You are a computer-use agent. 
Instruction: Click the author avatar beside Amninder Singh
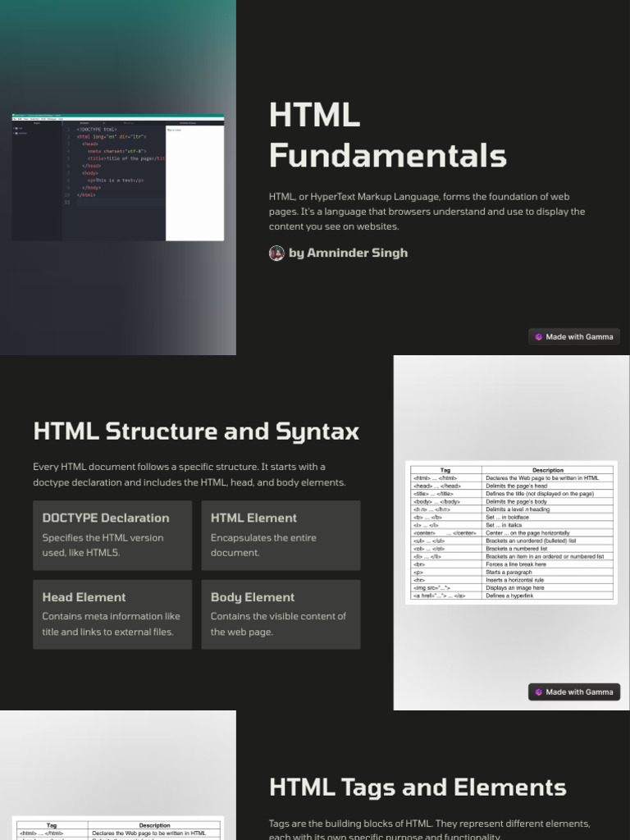pyautogui.click(x=276, y=253)
